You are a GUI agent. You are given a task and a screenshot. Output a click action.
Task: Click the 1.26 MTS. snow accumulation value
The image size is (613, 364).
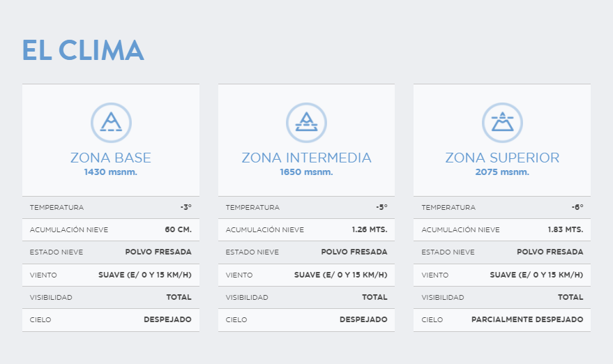click(370, 229)
